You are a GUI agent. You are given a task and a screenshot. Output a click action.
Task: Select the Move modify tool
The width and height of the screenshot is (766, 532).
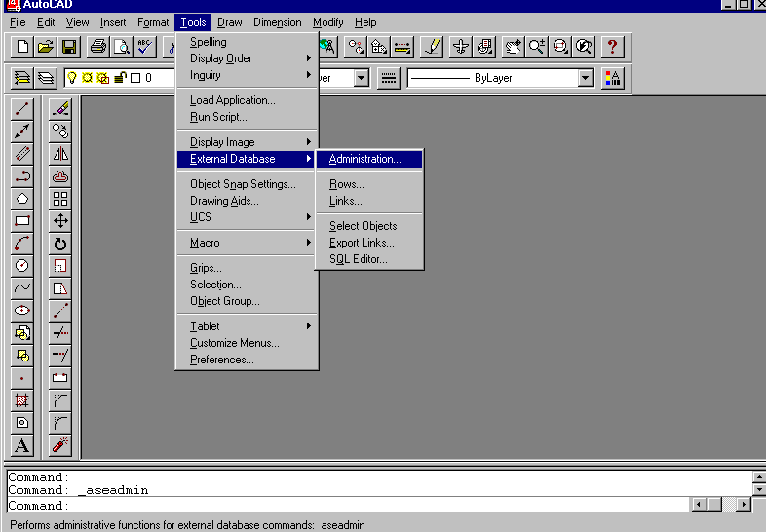(60, 221)
